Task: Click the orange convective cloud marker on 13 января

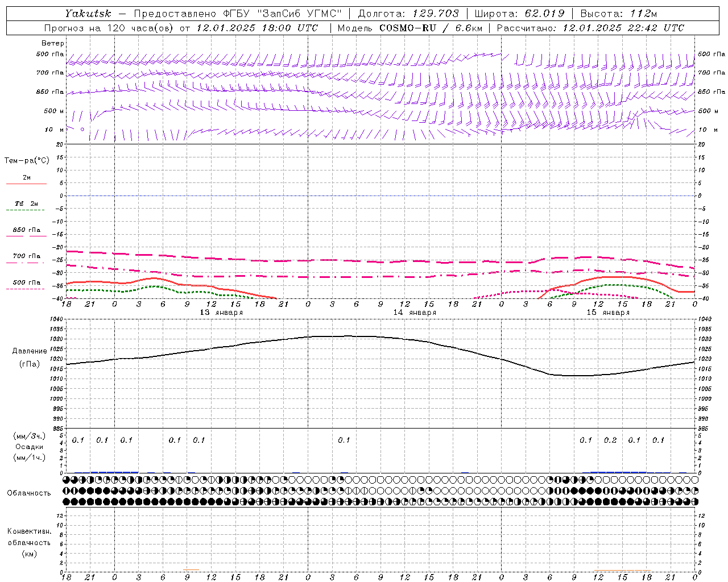Action: pos(191,570)
